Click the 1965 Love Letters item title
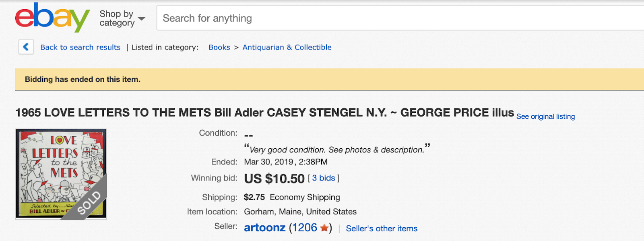 coord(264,112)
